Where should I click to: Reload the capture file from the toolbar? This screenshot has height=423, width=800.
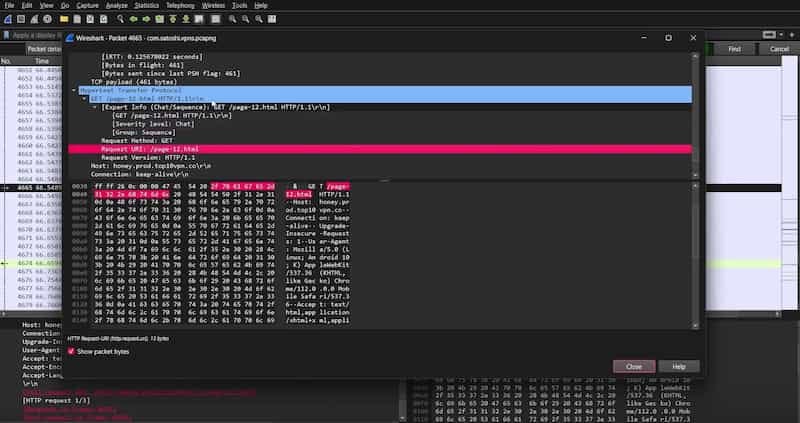click(x=104, y=19)
